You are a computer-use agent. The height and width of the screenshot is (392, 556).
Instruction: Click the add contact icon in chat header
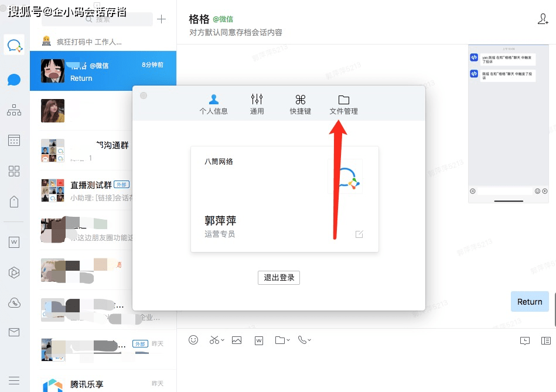click(543, 19)
